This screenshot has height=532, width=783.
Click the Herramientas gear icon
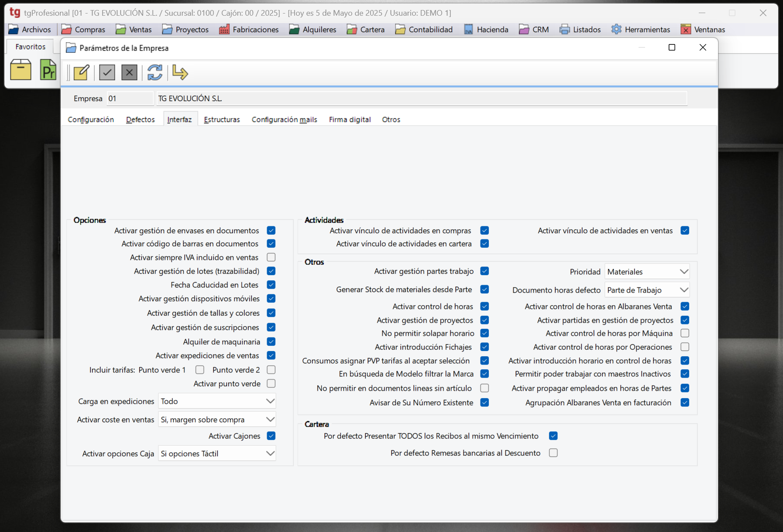pyautogui.click(x=616, y=29)
